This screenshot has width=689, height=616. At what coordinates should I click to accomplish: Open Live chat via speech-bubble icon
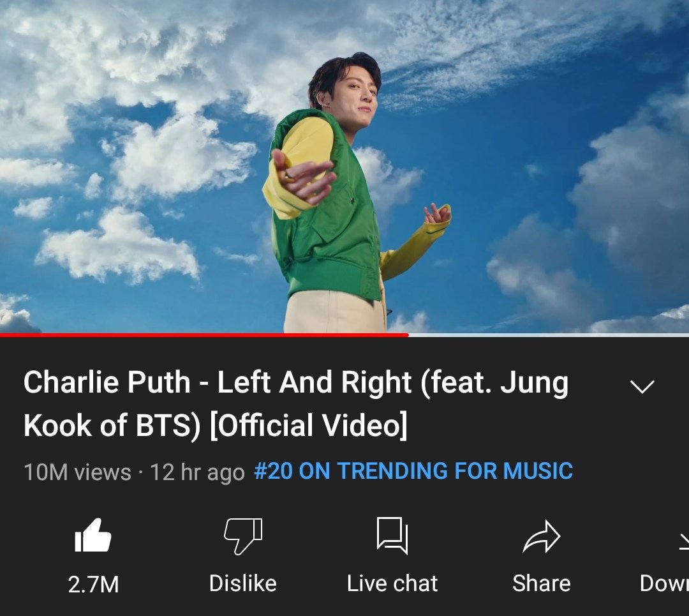392,536
